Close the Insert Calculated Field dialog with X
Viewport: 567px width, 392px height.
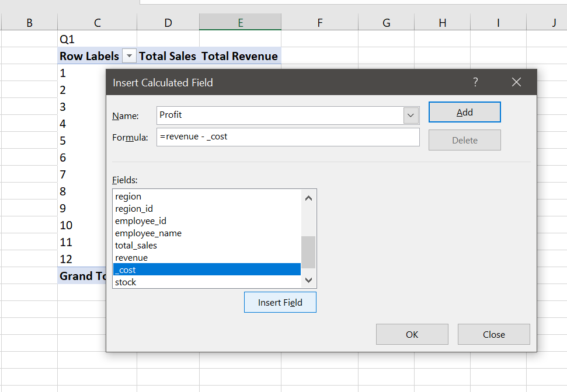(516, 82)
